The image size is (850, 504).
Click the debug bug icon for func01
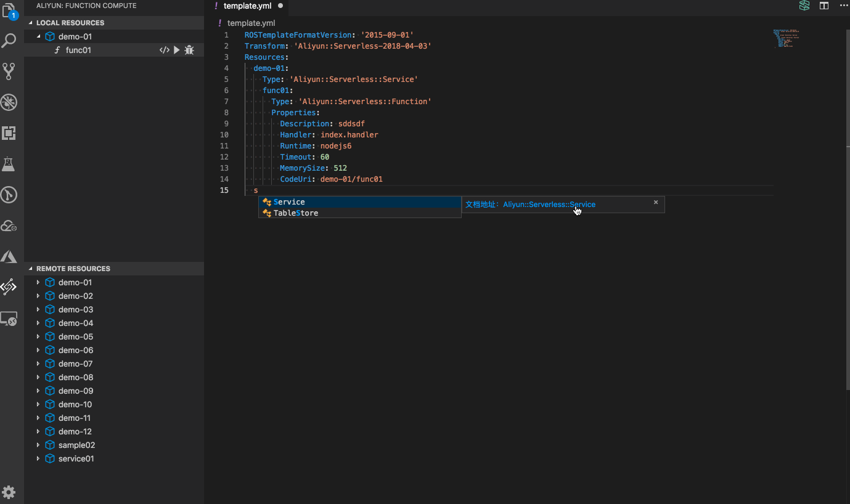tap(189, 50)
